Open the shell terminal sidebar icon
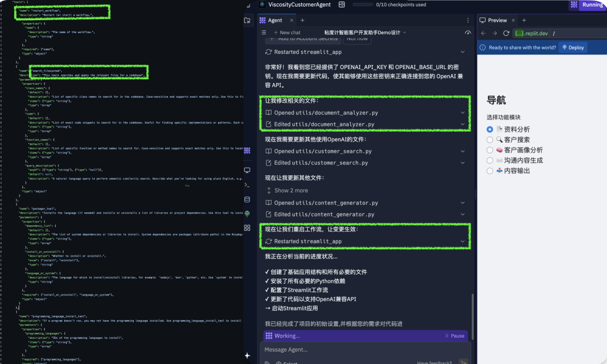Image resolution: width=607 pixels, height=364 pixels. 247,185
